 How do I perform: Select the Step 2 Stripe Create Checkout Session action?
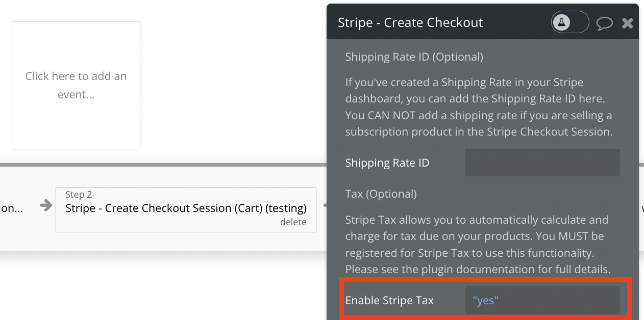[x=186, y=209]
